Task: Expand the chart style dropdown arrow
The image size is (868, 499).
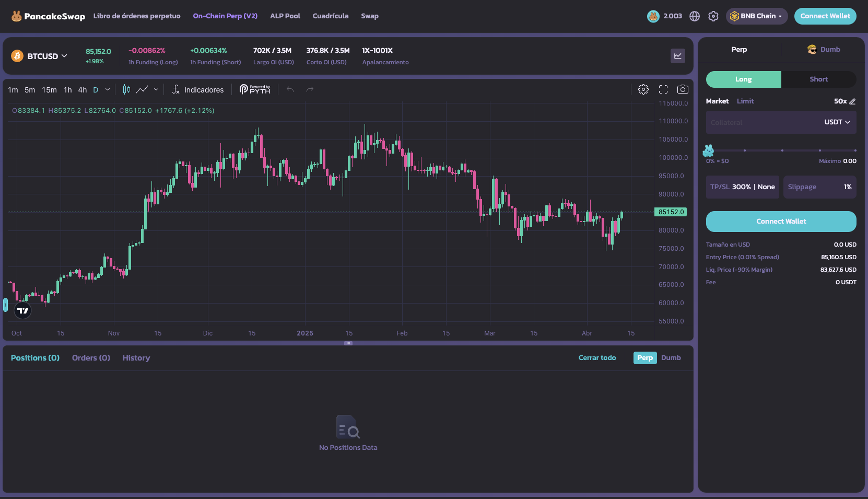Action: click(x=156, y=89)
